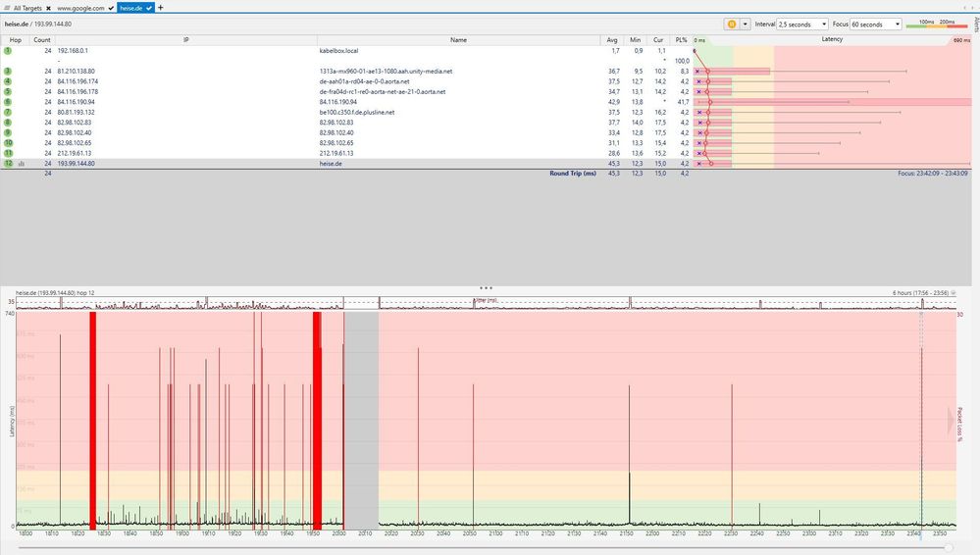Select hop 8 green circle icon

[8, 123]
